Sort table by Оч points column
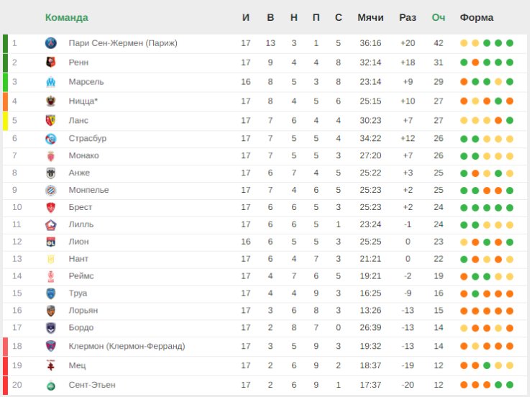Viewport: 532px width, 397px height. tap(439, 17)
